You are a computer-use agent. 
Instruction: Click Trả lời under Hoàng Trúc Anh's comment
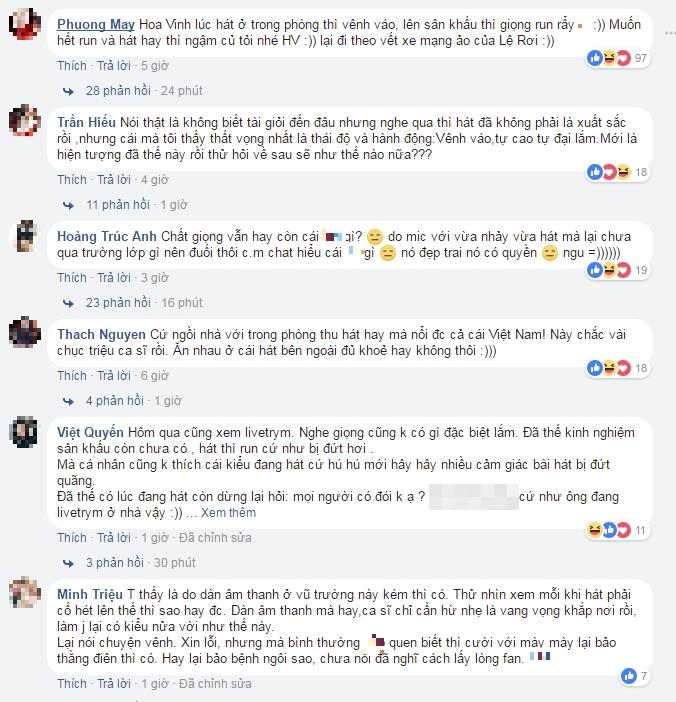tap(116, 278)
